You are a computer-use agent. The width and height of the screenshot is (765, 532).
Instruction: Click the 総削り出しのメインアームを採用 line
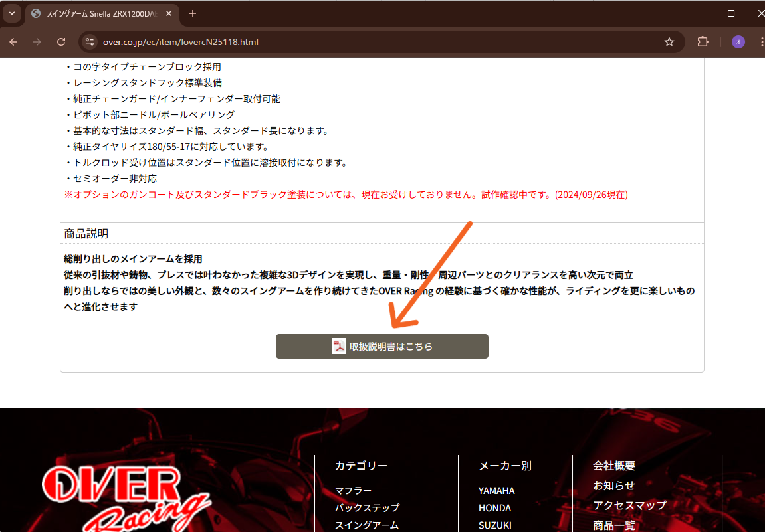[133, 259]
